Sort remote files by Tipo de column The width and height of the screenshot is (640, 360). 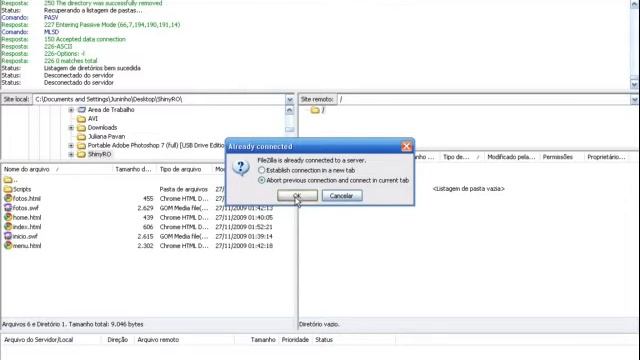coord(461,157)
